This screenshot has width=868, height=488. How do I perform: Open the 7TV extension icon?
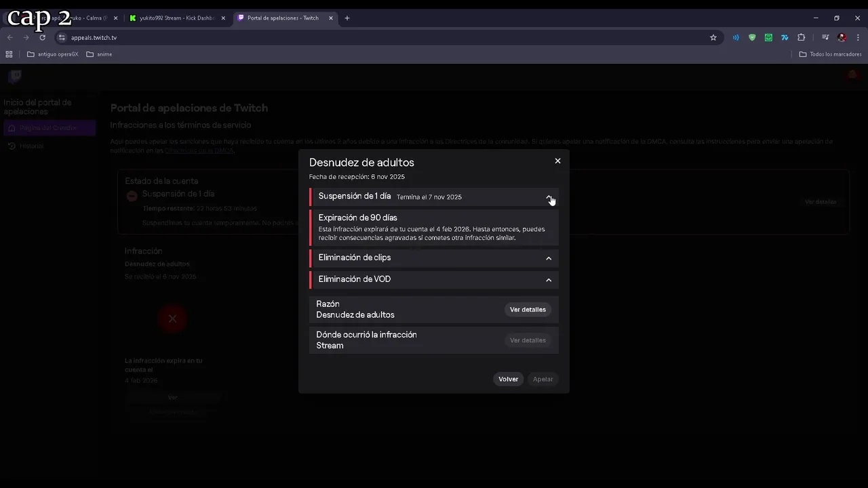coord(785,37)
